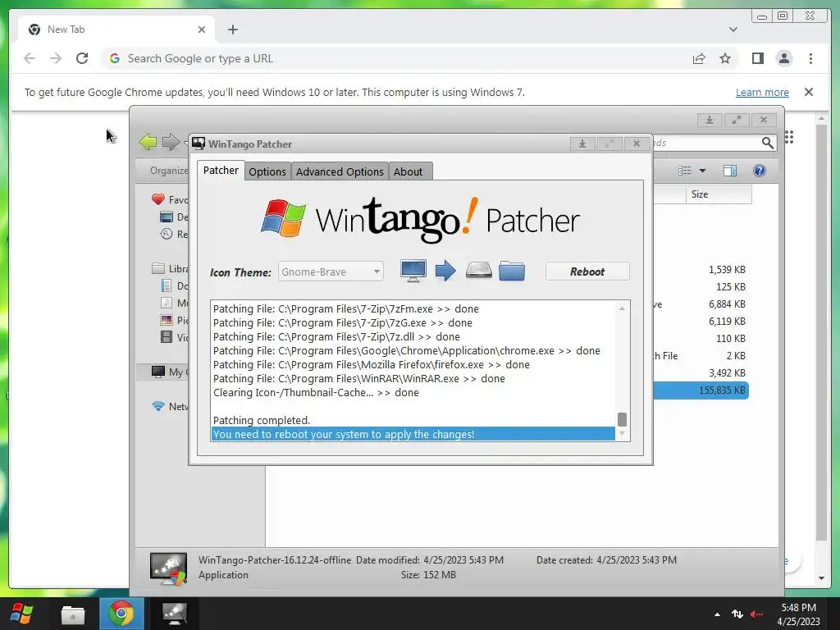Select Network in Explorer sidebar

tap(171, 406)
